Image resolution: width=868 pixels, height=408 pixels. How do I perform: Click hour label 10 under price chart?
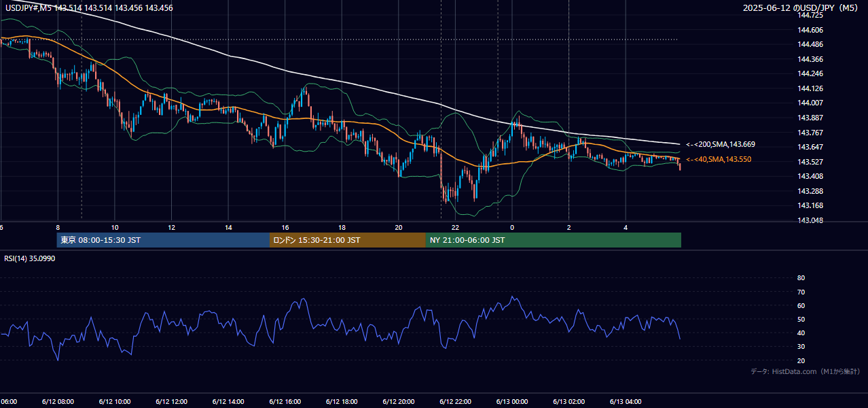pyautogui.click(x=115, y=228)
